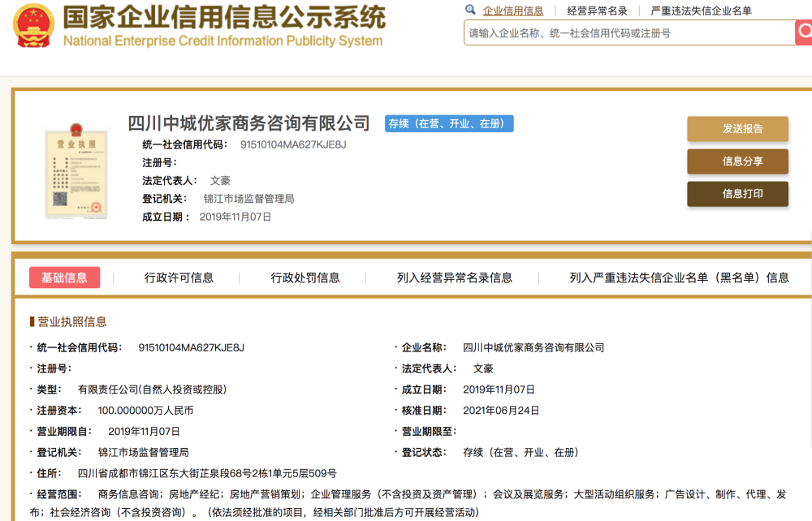Open the 行政许可信息 tab
812x521 pixels.
[179, 278]
